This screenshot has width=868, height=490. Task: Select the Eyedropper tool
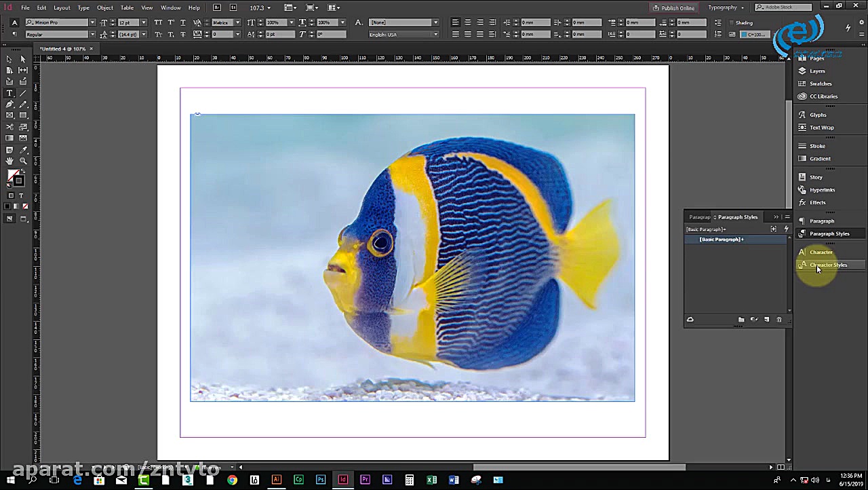pyautogui.click(x=23, y=150)
